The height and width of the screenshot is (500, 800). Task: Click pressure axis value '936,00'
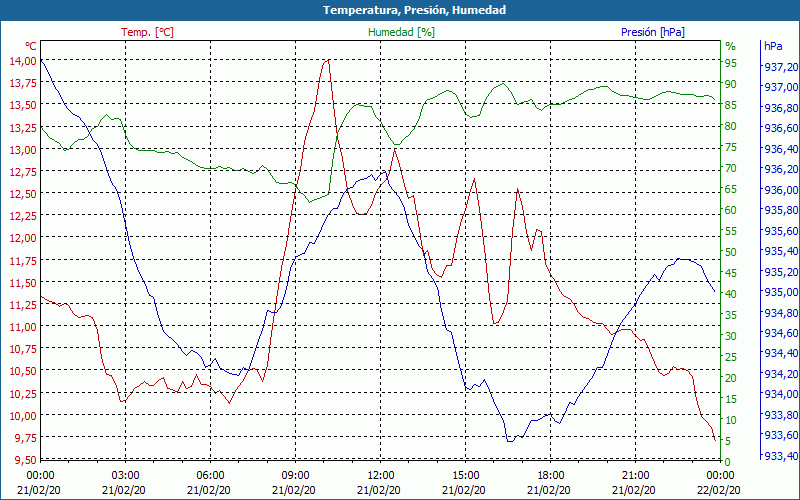click(781, 190)
